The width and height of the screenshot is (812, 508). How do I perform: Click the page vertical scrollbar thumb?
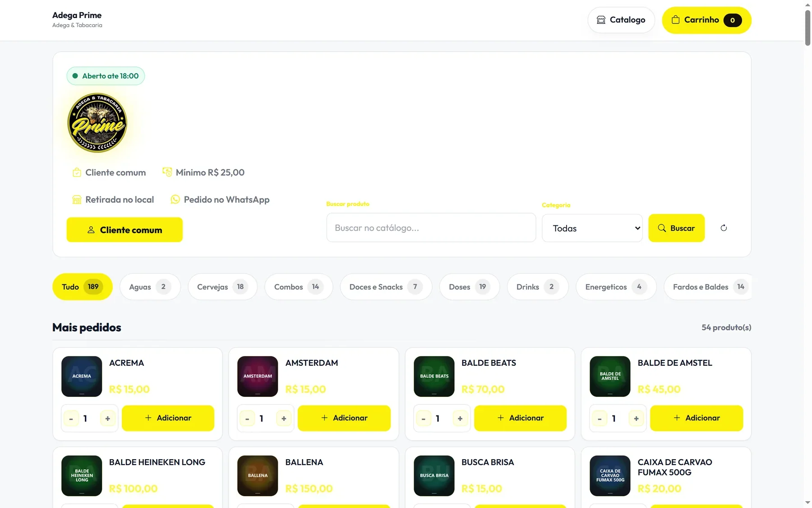point(807,27)
